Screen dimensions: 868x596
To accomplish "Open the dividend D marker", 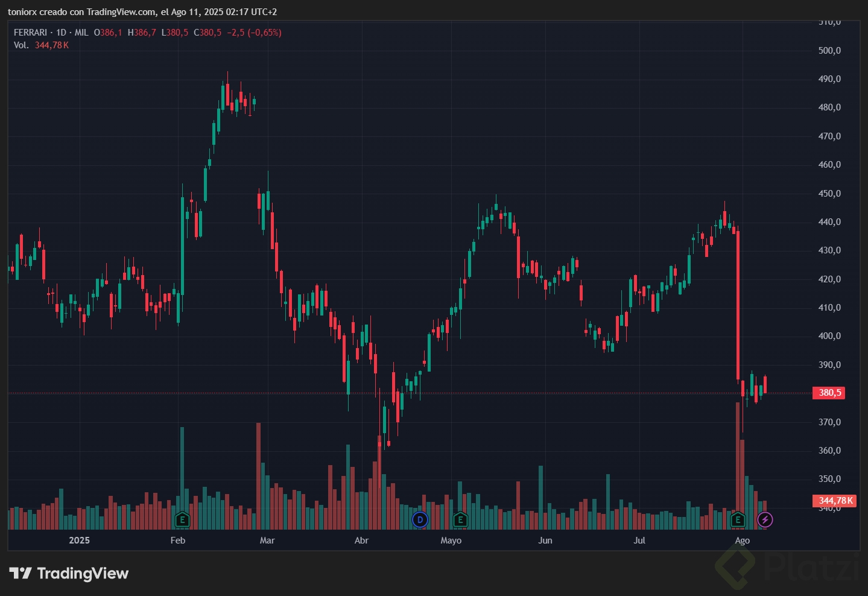I will tap(420, 519).
